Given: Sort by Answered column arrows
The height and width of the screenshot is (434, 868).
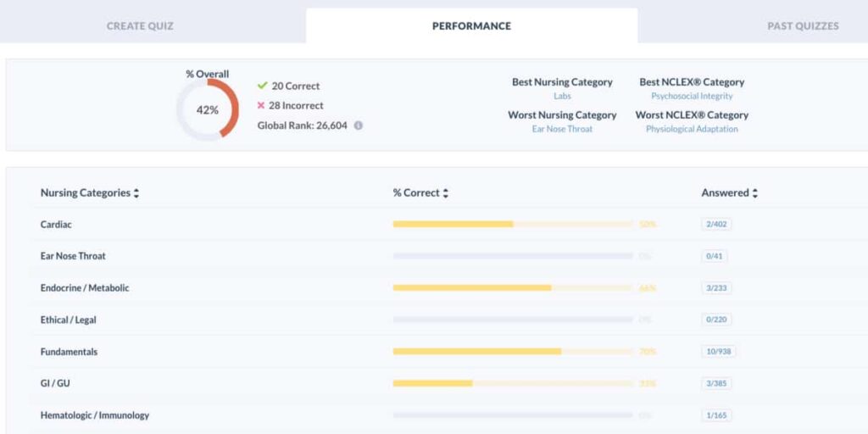Looking at the screenshot, I should click(755, 193).
